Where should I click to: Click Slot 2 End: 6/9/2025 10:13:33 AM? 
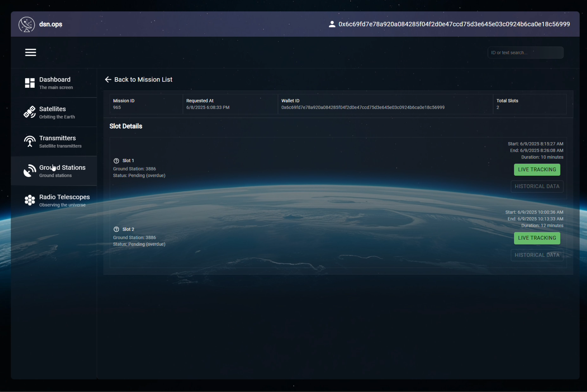(x=535, y=219)
